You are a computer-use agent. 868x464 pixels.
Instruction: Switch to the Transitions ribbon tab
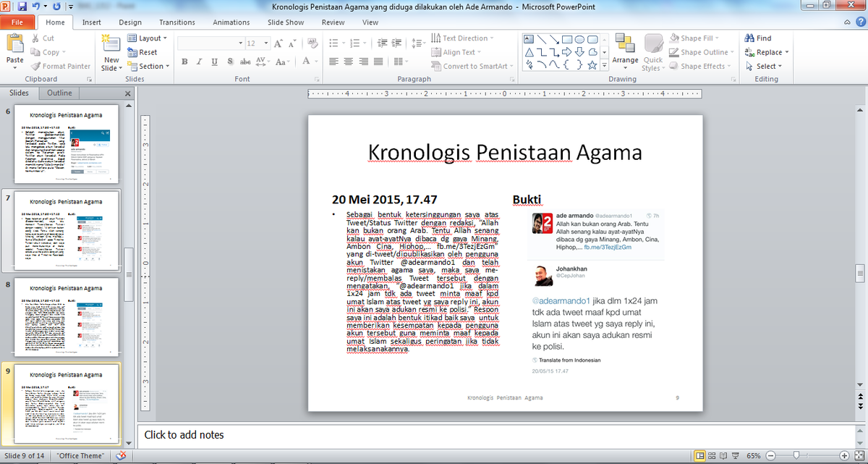tap(177, 22)
